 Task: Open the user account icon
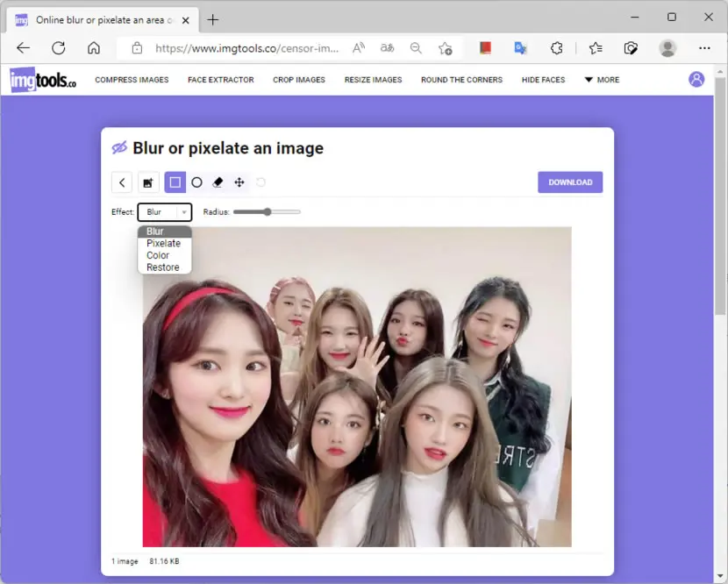(x=696, y=80)
